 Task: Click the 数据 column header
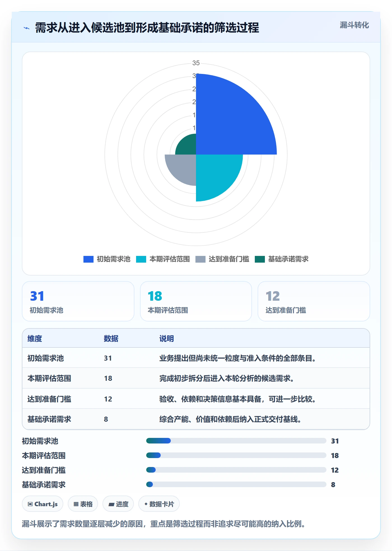(111, 338)
